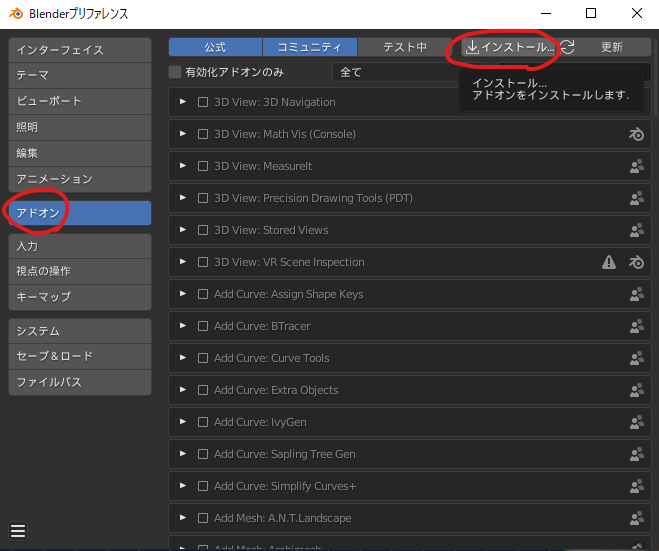Viewport: 659px width, 551px height.
Task: Go to キーマップ settings
Action: 80,297
